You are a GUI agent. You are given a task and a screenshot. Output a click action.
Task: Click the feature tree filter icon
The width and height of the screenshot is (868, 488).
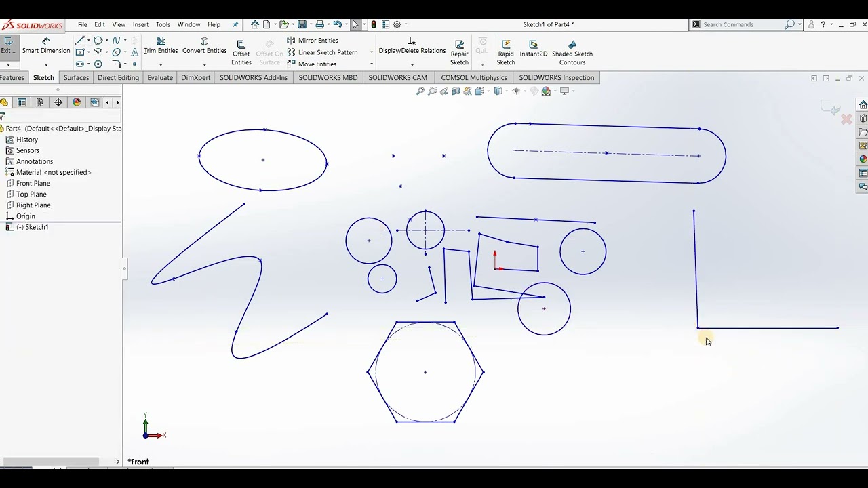3,116
